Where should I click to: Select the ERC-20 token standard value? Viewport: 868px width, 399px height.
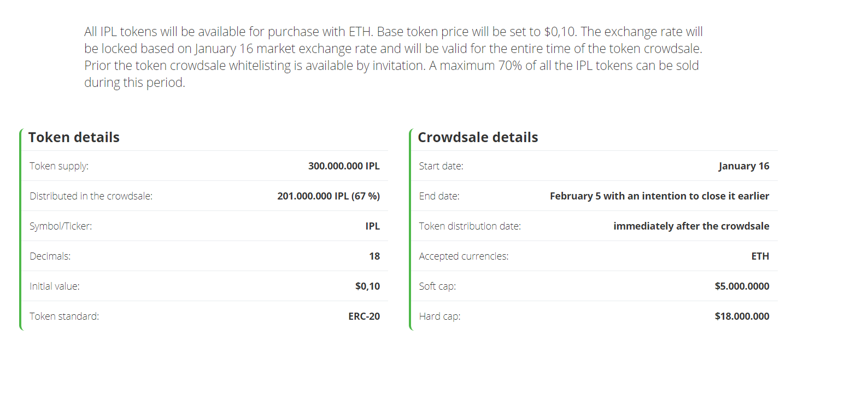(x=364, y=316)
